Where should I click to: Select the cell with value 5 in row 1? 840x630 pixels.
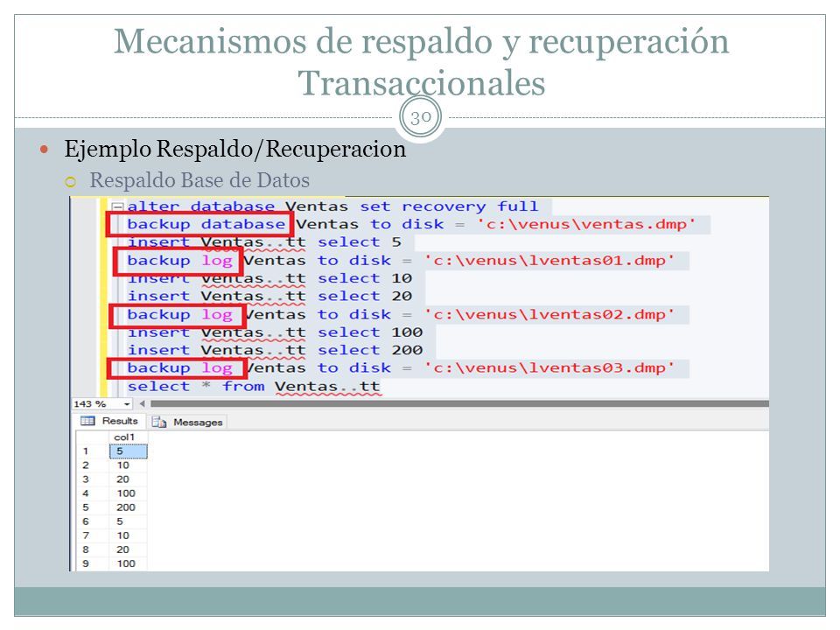pos(128,451)
